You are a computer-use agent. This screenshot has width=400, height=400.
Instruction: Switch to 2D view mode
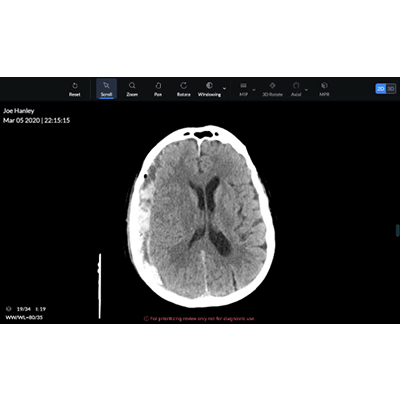click(381, 89)
